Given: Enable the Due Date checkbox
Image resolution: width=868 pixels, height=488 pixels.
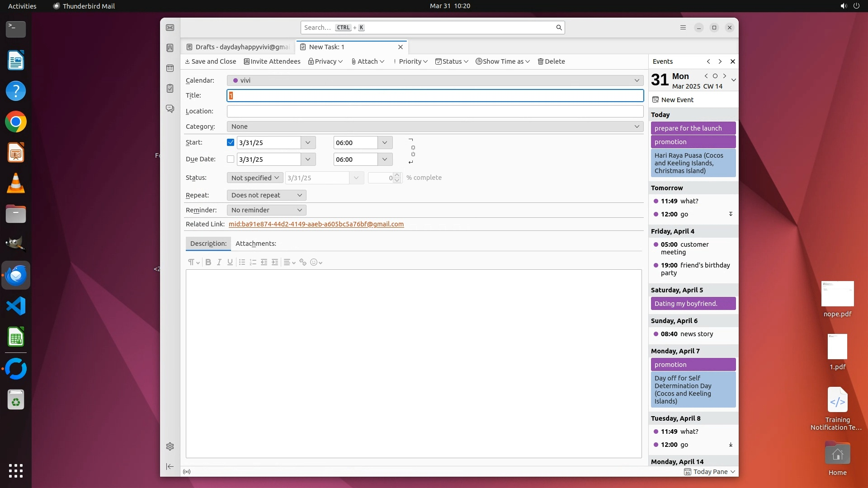Looking at the screenshot, I should point(231,159).
